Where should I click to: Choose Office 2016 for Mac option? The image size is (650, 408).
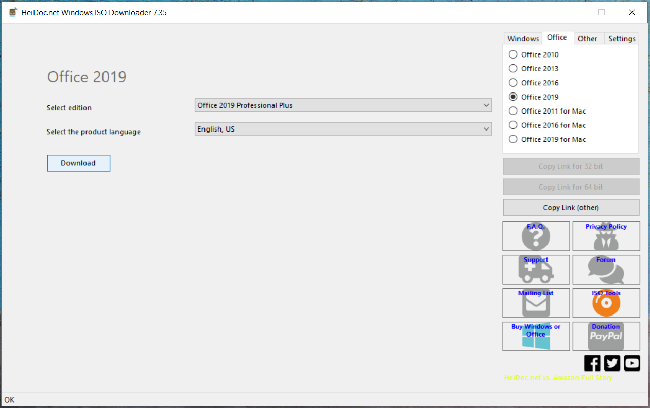click(547, 125)
